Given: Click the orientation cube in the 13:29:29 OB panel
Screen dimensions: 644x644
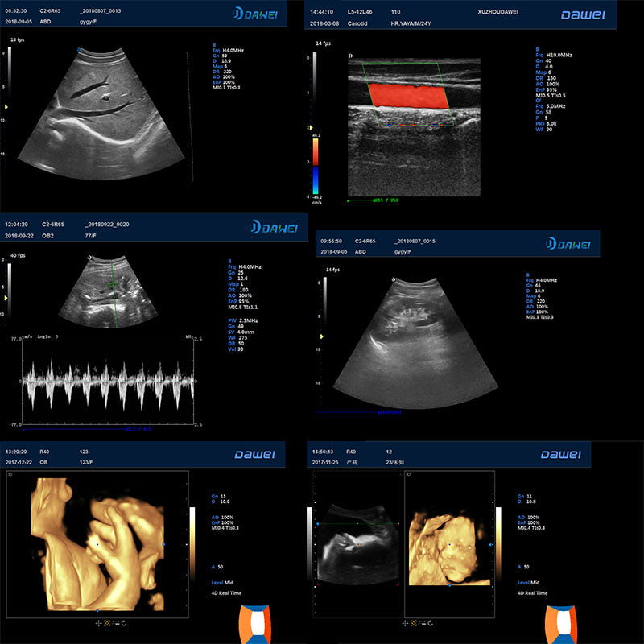Looking at the screenshot, I should [255, 625].
